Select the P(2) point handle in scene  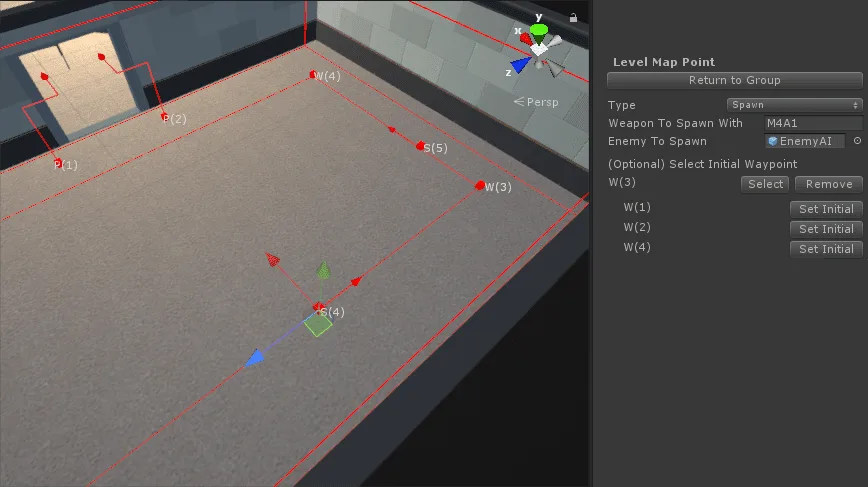coord(164,117)
